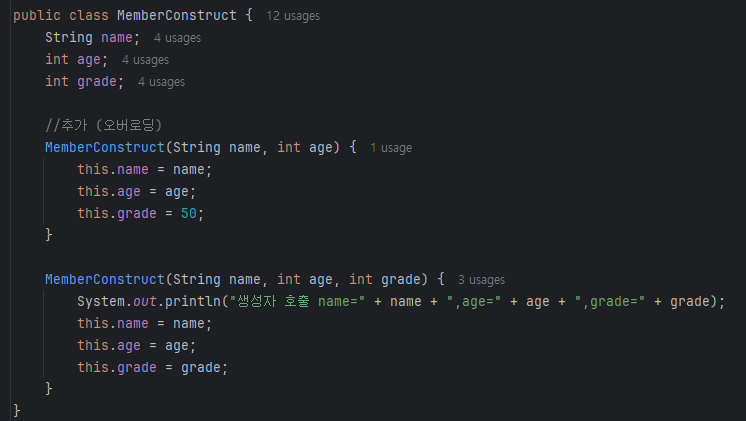746x421 pixels.
Task: Click the 'public' keyword
Action: 37,15
